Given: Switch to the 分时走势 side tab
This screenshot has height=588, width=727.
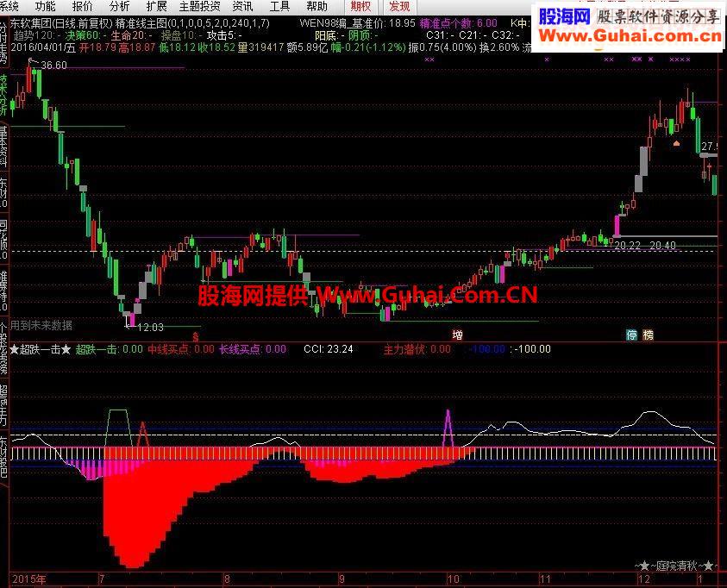Looking at the screenshot, I should tap(3, 44).
